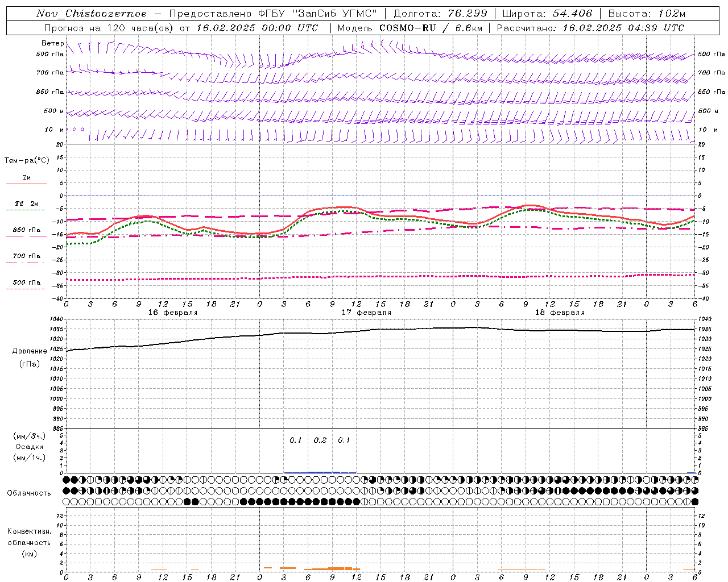
Task: Click the "500 гПа" entry in temperature legend
Action: coord(27,282)
